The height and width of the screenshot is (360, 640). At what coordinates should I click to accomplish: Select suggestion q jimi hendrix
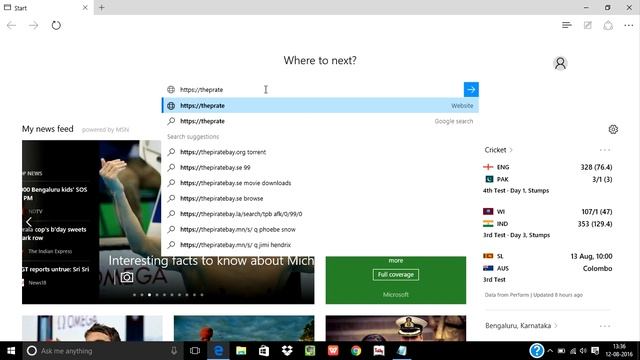click(320, 245)
